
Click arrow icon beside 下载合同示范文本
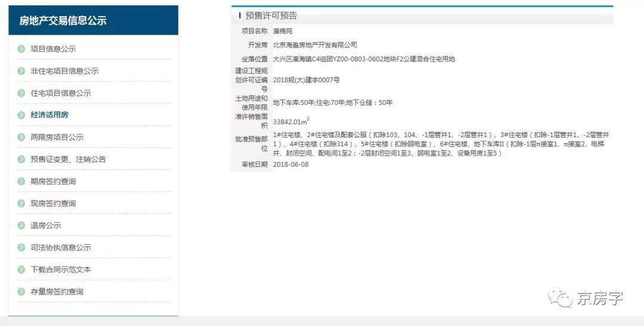[21, 270]
